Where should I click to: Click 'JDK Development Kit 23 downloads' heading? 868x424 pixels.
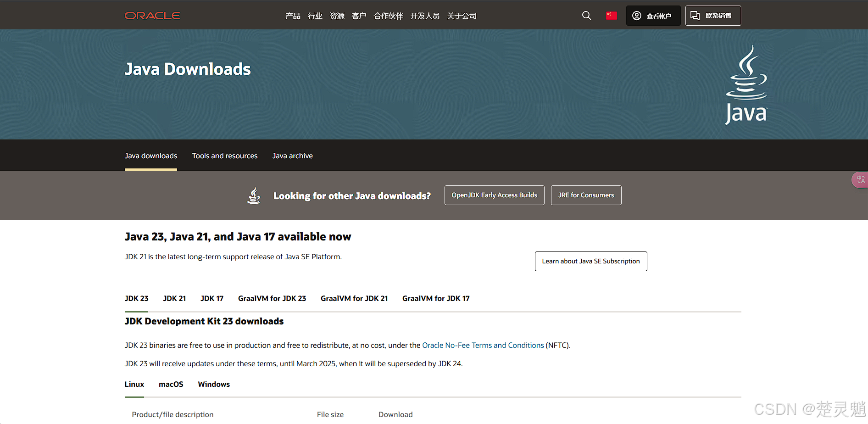(204, 321)
